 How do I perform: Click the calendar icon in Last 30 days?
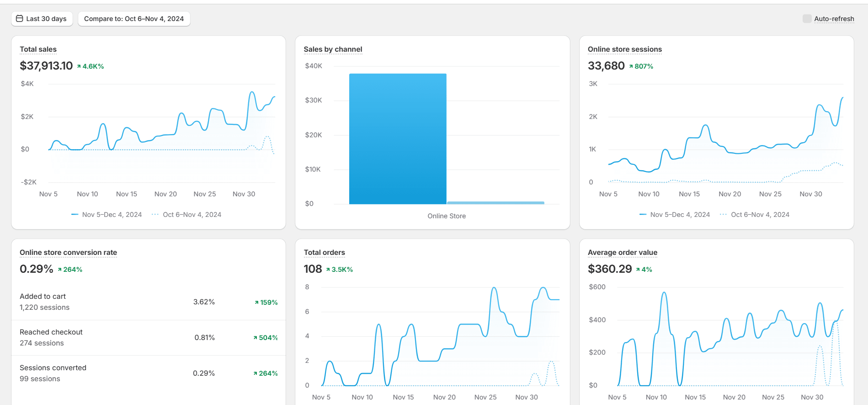(20, 19)
